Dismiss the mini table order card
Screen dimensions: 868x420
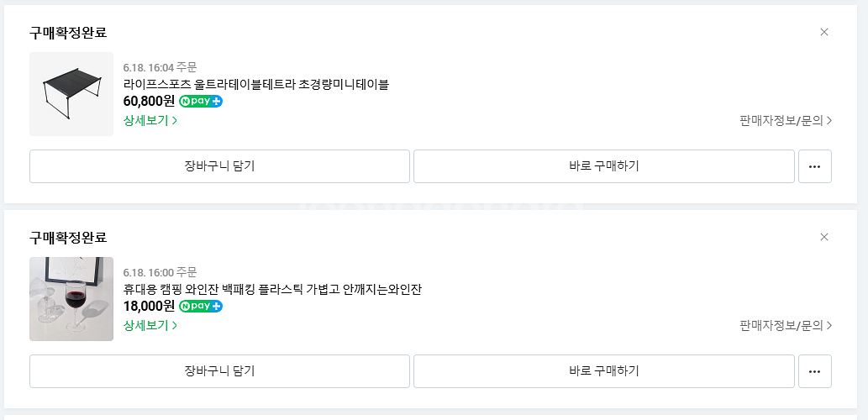823,32
